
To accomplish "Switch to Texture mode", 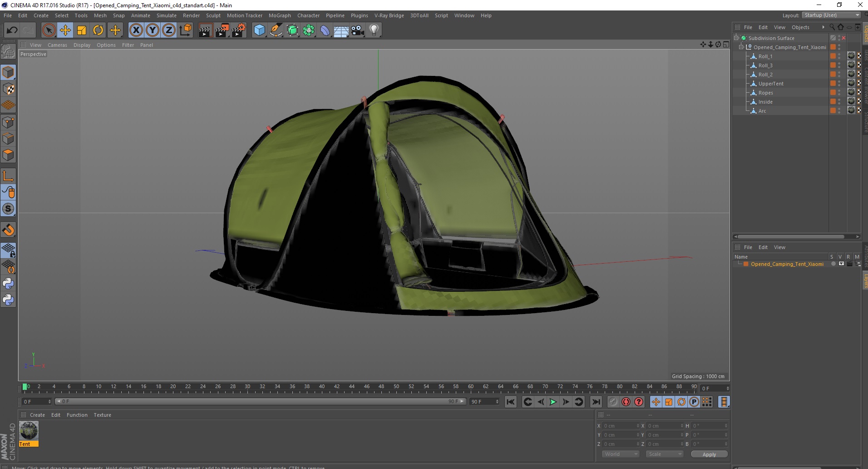I will [8, 89].
